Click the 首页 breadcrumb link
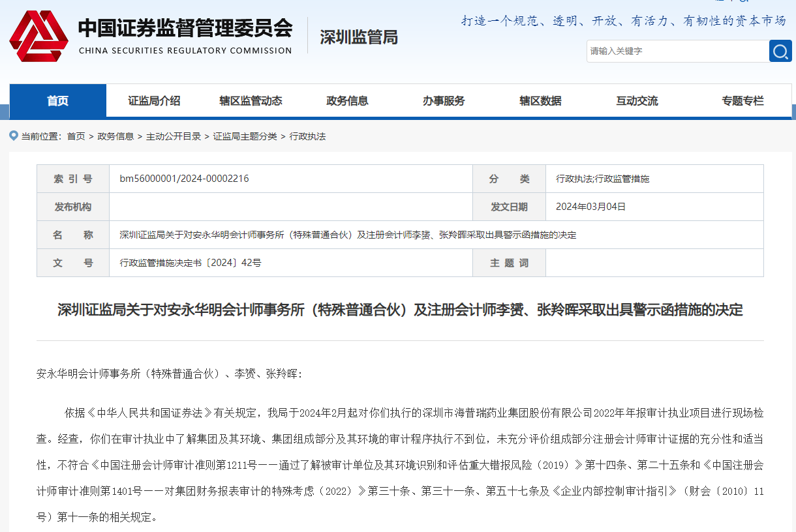Image resolution: width=796 pixels, height=532 pixels. [x=76, y=136]
